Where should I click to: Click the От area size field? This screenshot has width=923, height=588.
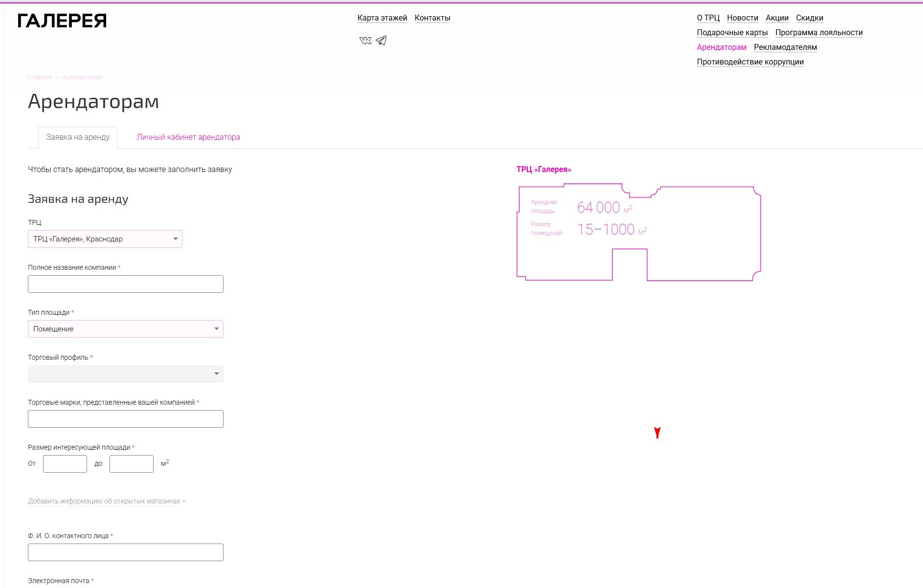(x=65, y=464)
